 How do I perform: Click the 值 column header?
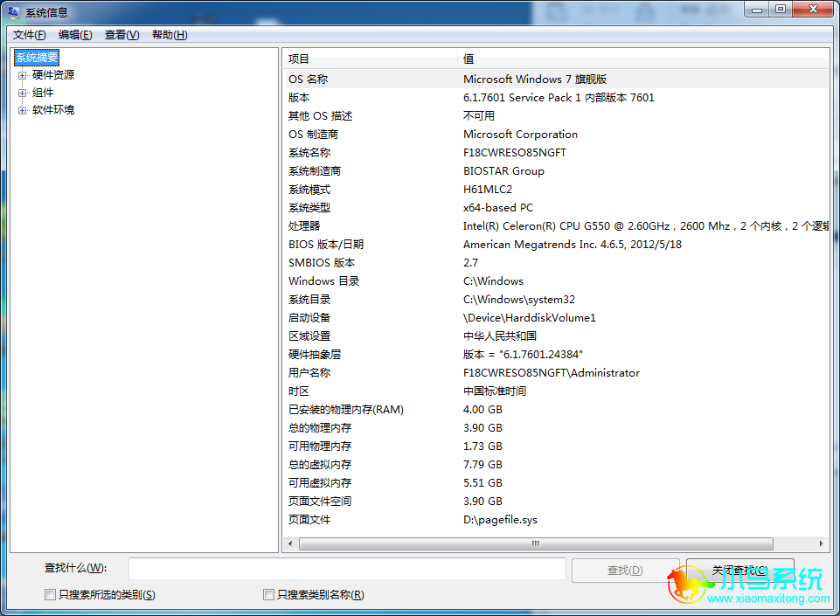(x=642, y=59)
